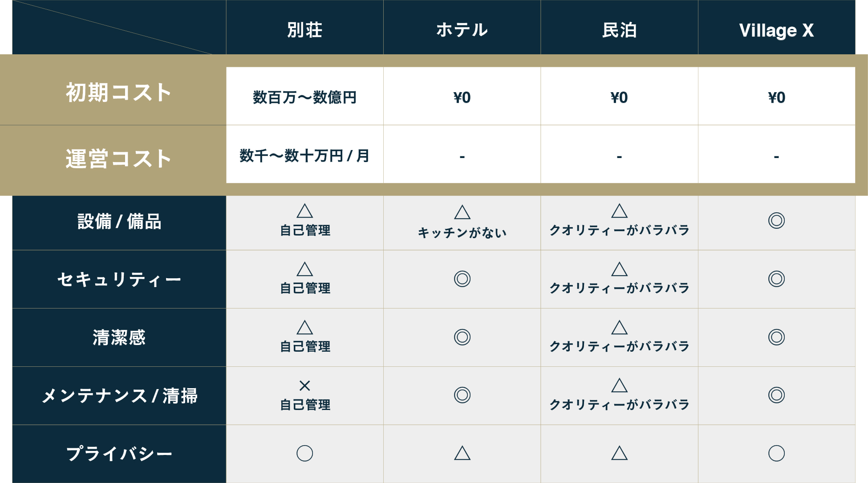The image size is (868, 483).
Task: Click the cross mark in the 別荘 maintenance row
Action: pyautogui.click(x=304, y=386)
